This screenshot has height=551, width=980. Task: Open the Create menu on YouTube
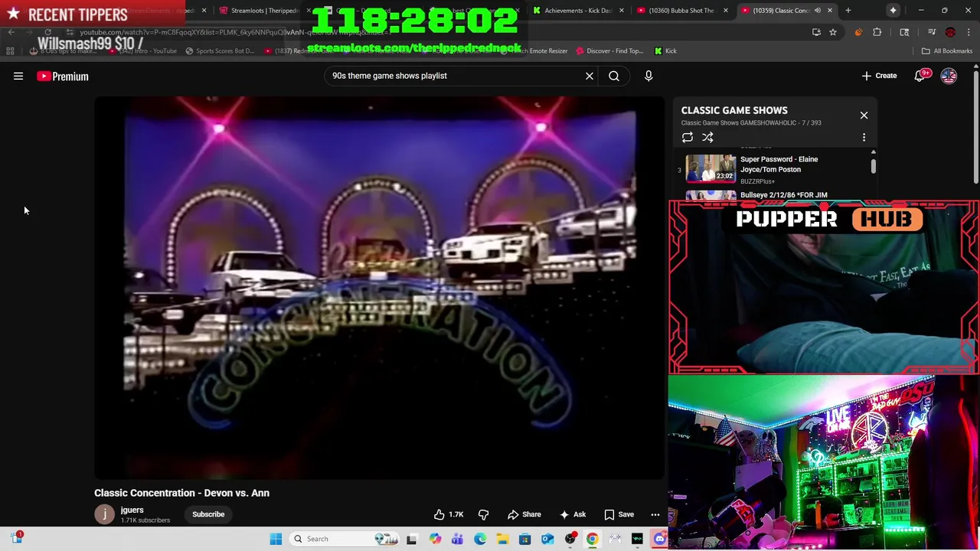[879, 76]
